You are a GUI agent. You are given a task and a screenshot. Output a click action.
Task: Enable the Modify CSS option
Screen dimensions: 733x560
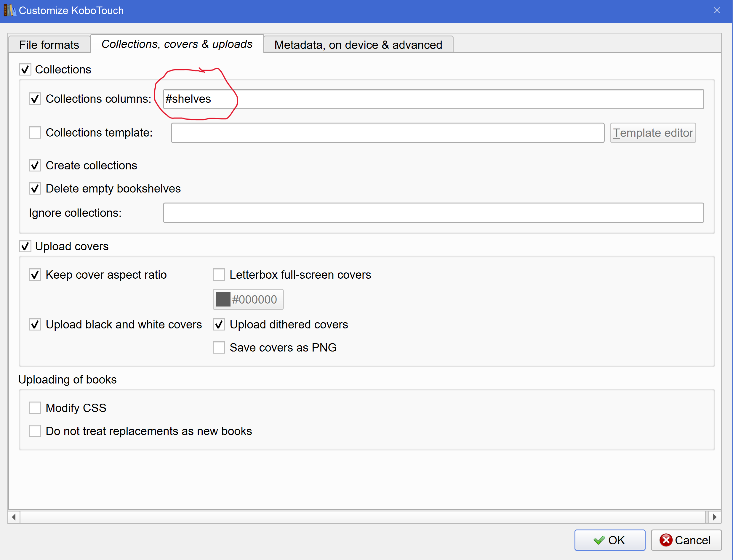point(35,408)
